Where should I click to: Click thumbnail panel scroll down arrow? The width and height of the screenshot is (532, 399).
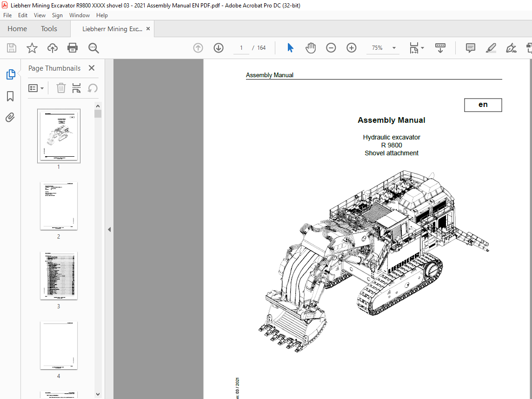[98, 394]
